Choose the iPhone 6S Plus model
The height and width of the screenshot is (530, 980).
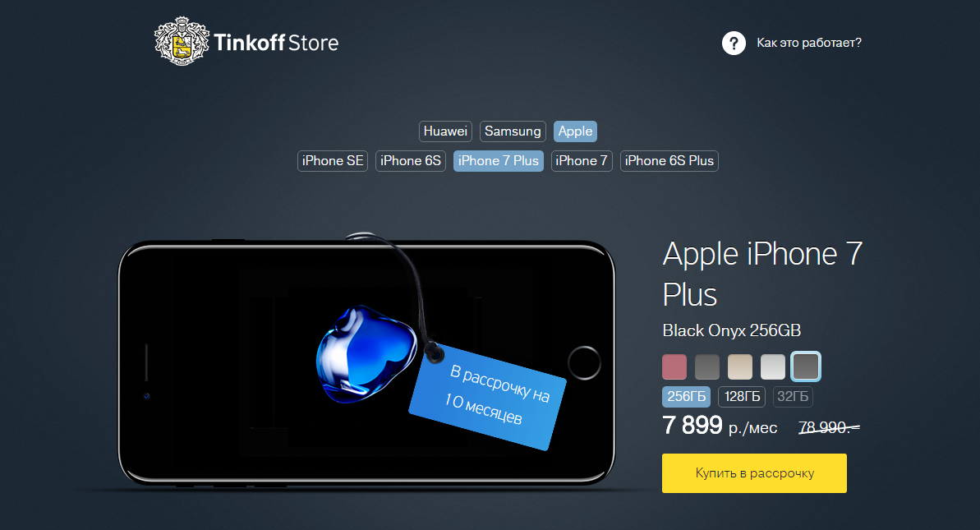(669, 160)
